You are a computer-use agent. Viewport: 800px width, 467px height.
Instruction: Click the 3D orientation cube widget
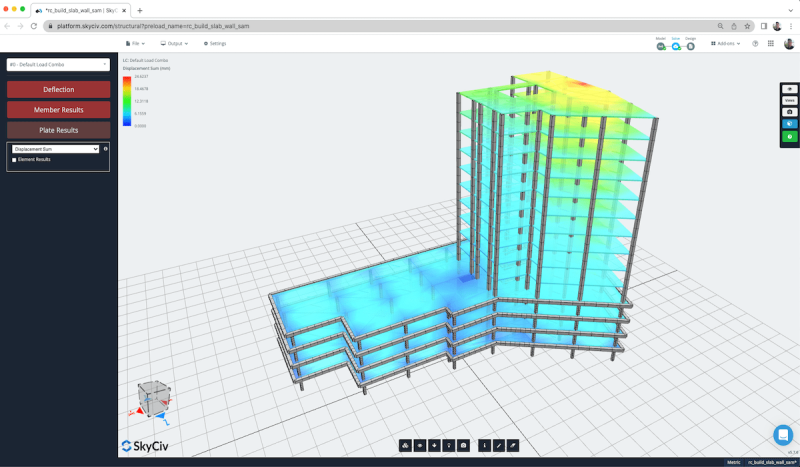tap(153, 396)
